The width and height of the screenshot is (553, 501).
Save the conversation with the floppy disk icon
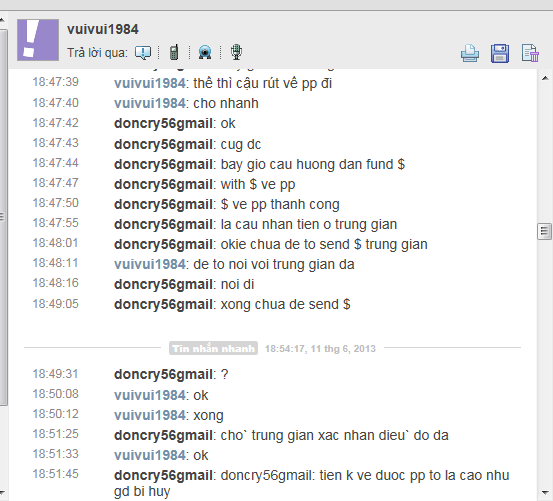point(500,54)
